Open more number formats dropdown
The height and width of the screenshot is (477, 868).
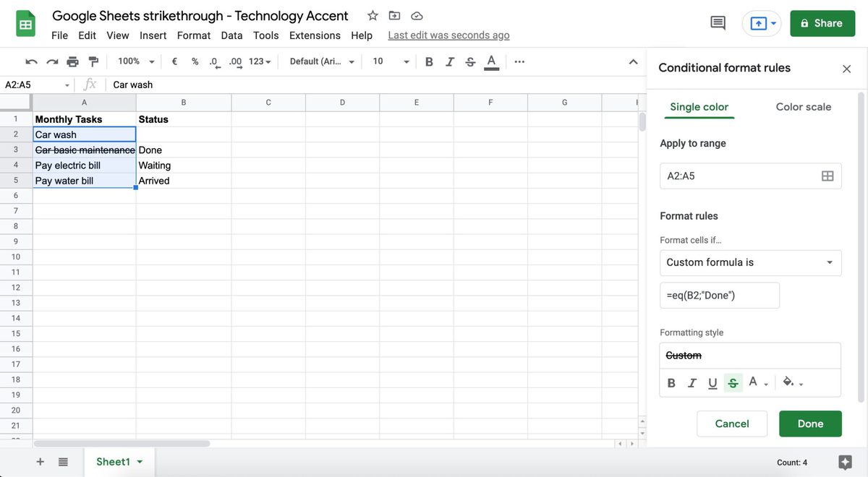(260, 61)
